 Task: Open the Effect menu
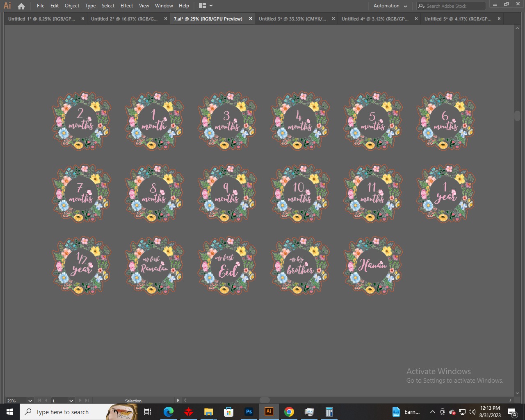click(x=127, y=6)
